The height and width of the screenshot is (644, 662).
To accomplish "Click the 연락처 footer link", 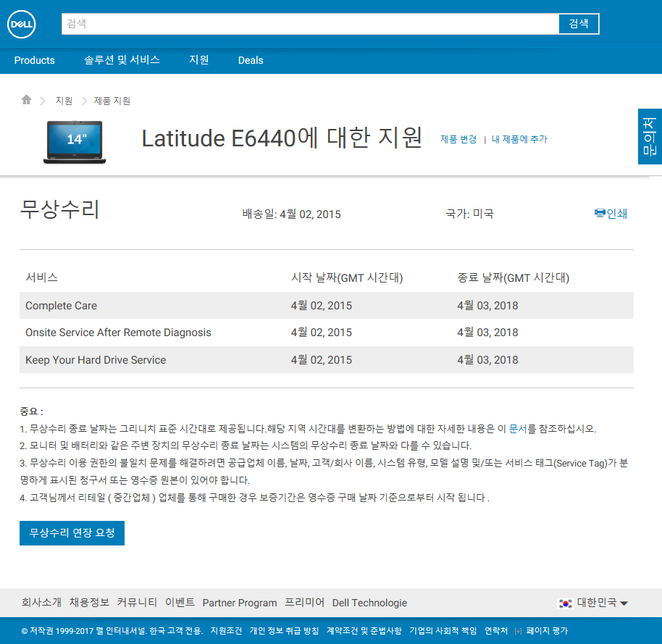I will [496, 631].
